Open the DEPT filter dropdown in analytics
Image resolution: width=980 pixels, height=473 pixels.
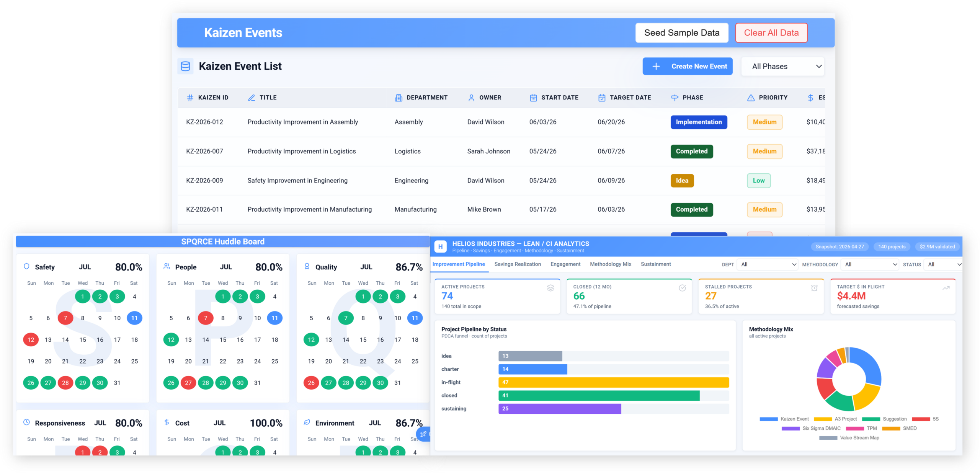(x=768, y=264)
